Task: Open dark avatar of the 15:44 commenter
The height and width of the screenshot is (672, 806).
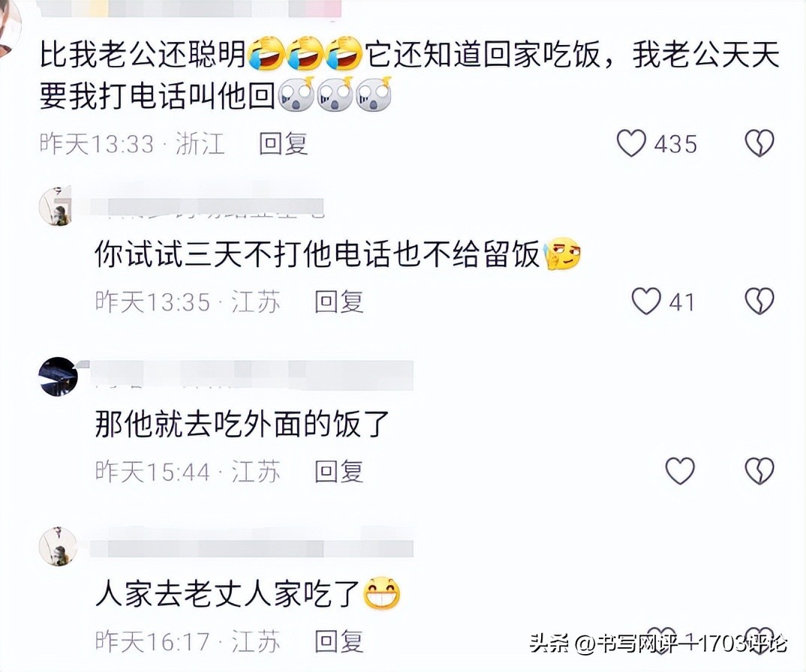Action: coord(58,376)
